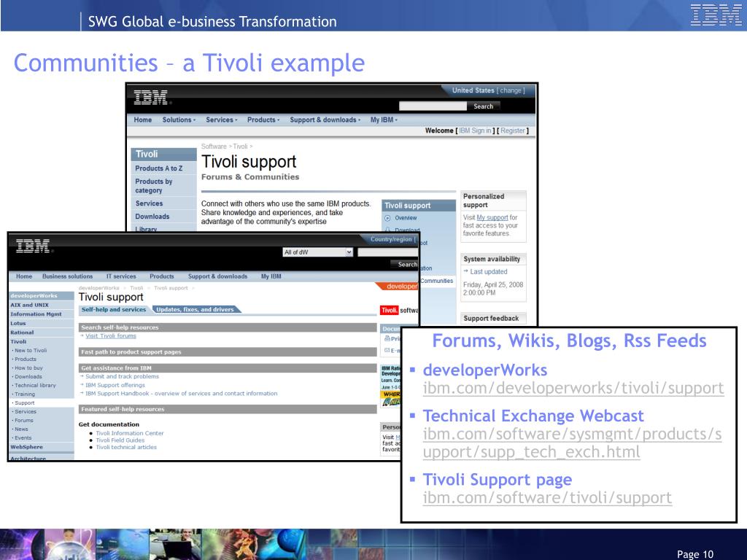
Task: Open IT services in the developerWorks nav bar
Action: point(121,276)
